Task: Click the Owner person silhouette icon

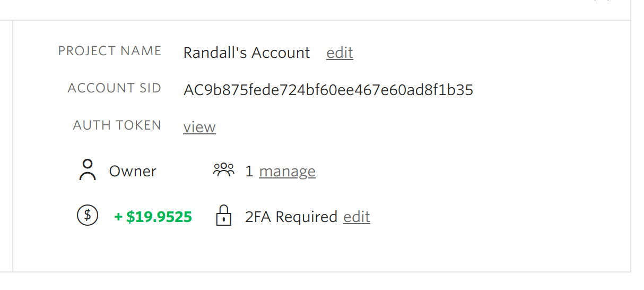Action: (x=88, y=170)
